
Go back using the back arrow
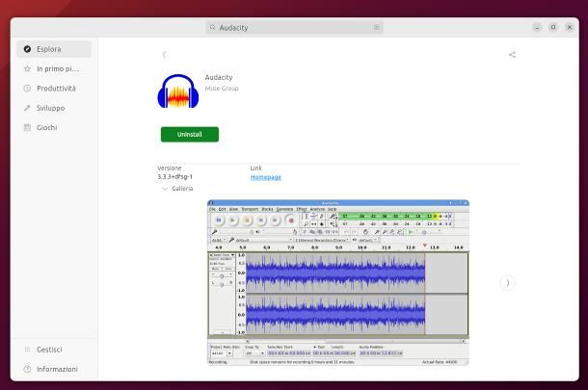164,55
